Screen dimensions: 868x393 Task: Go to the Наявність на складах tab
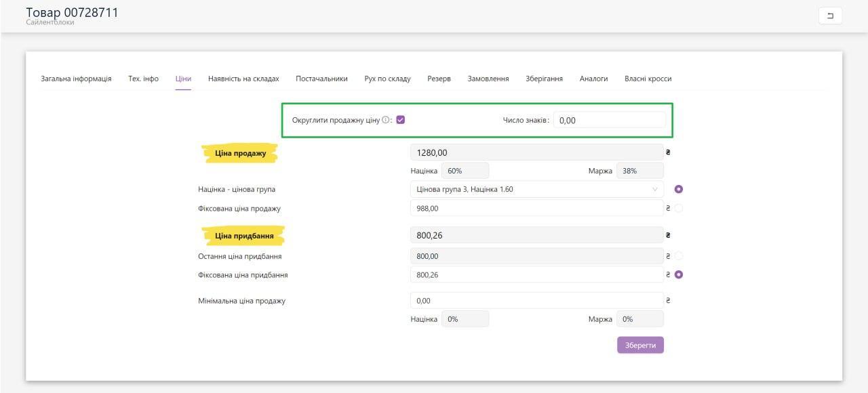pyautogui.click(x=243, y=79)
